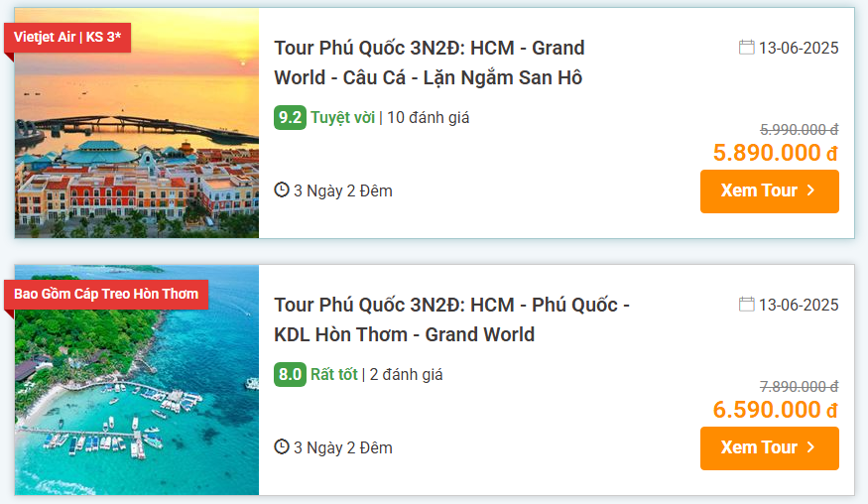This screenshot has width=868, height=504.
Task: Click Bao Gồm Cáp Treo Hòn Thơm ribbon
Action: point(106,294)
